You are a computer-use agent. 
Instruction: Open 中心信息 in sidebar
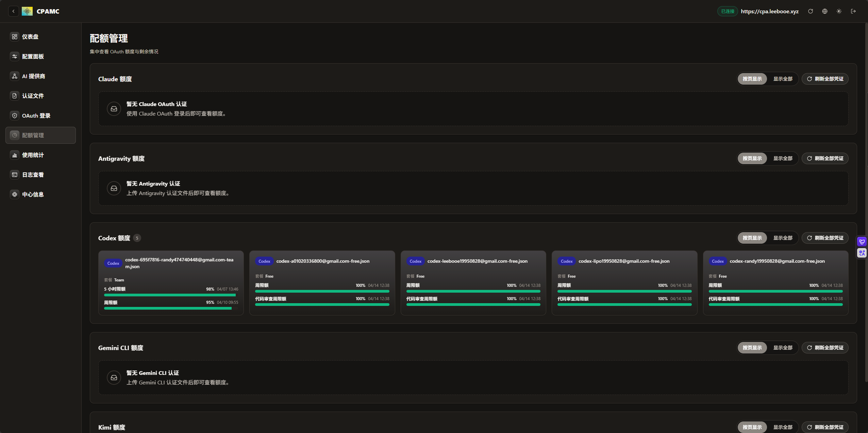click(x=40, y=194)
